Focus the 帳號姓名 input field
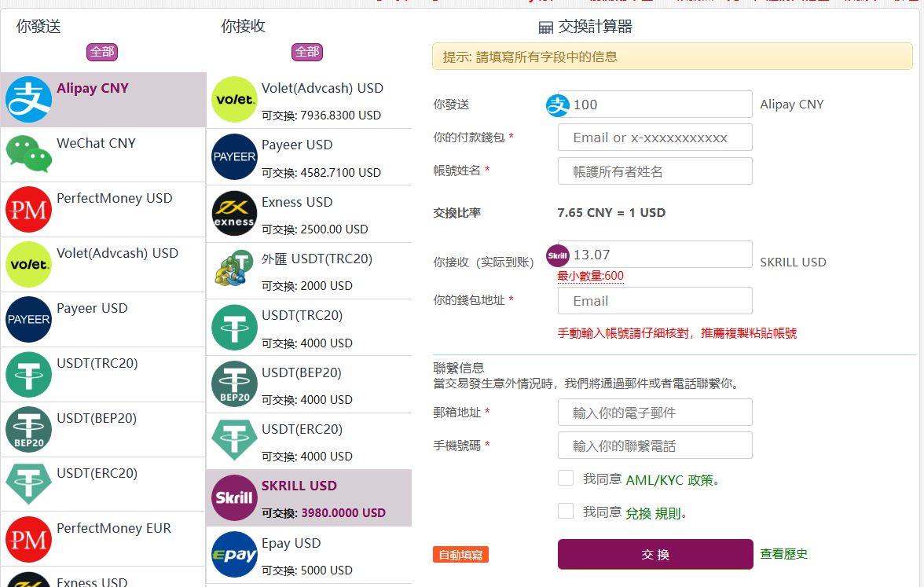The height and width of the screenshot is (587, 924). (654, 171)
